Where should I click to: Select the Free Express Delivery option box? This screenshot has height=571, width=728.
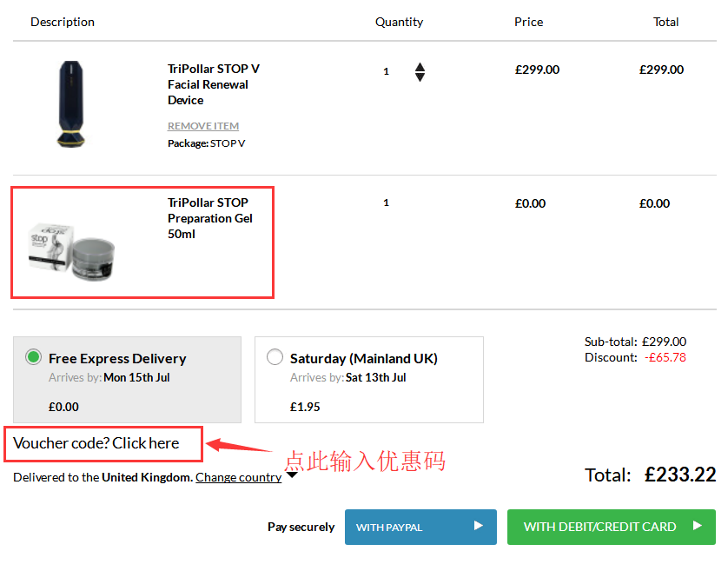127,380
